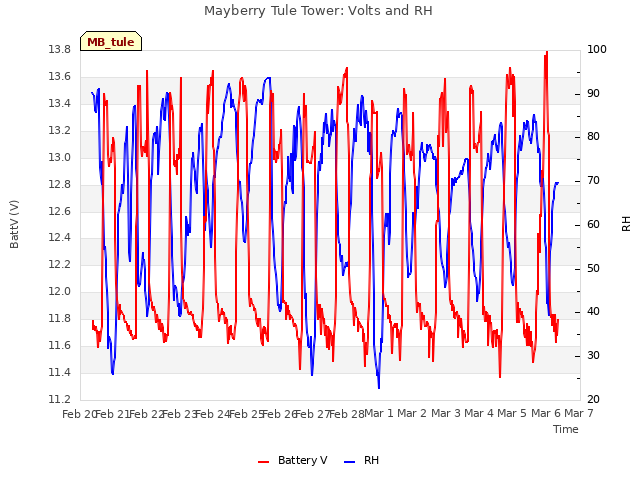The image size is (640, 480).
Task: Click the 12.8 left axis value
Action: coord(60,184)
